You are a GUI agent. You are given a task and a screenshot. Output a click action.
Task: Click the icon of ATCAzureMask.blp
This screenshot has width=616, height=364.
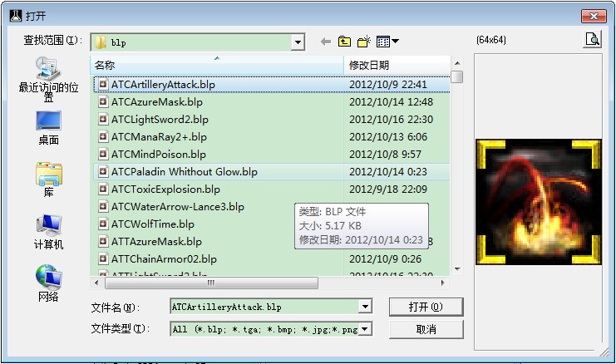[103, 101]
